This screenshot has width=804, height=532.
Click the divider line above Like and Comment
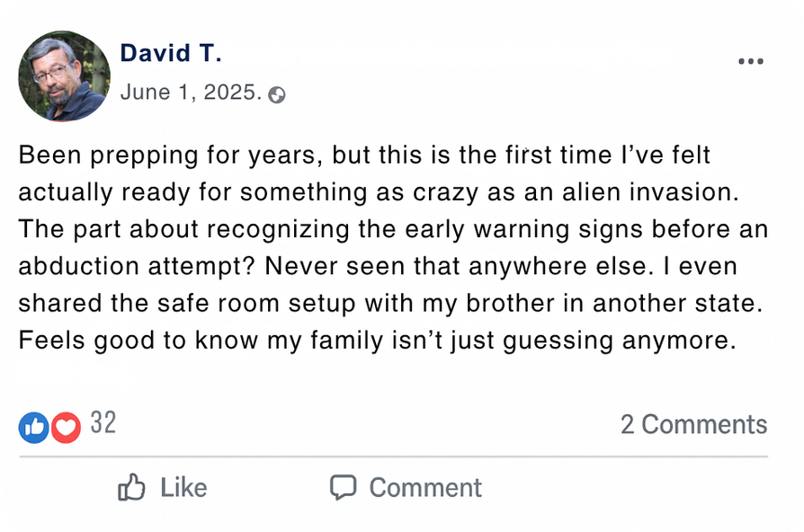tap(393, 457)
